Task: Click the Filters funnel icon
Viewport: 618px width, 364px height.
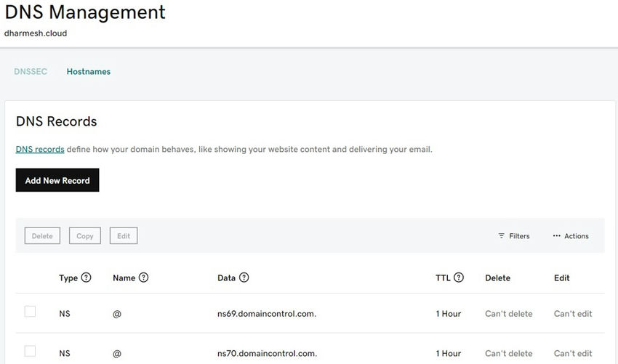Action: click(501, 236)
